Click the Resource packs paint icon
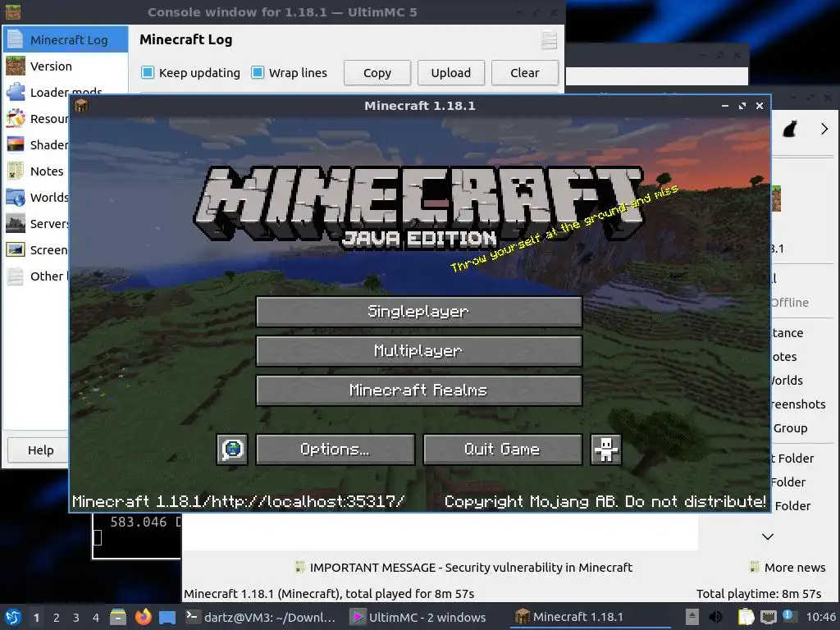The height and width of the screenshot is (630, 840). 16,118
